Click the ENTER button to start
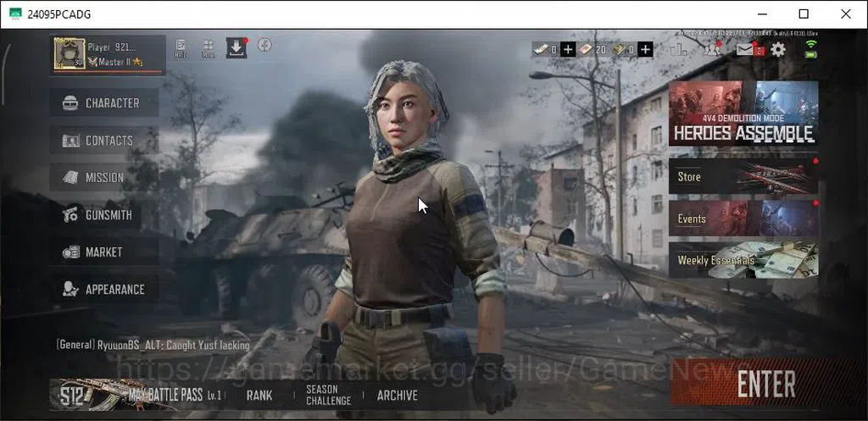Image resolution: width=868 pixels, height=421 pixels. click(x=766, y=384)
